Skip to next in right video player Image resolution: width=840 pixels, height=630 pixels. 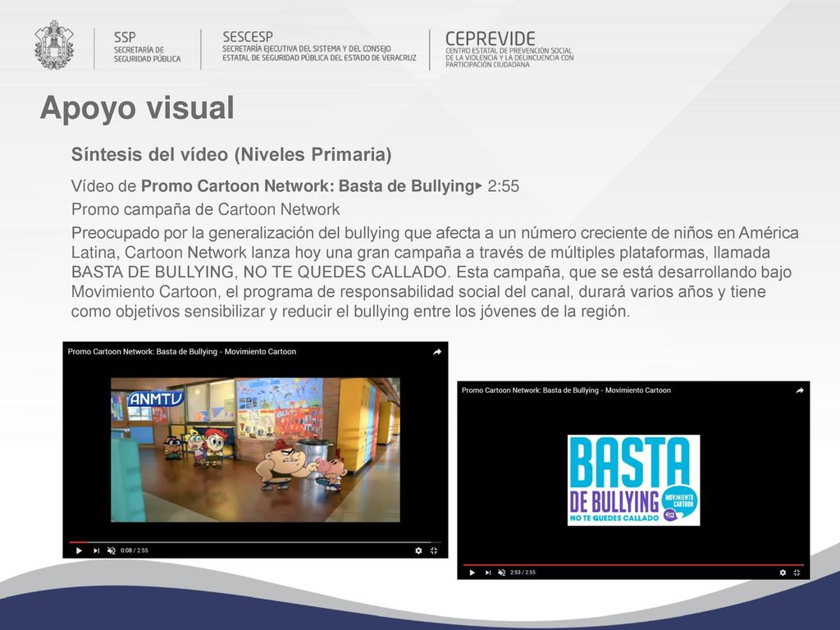pyautogui.click(x=488, y=573)
